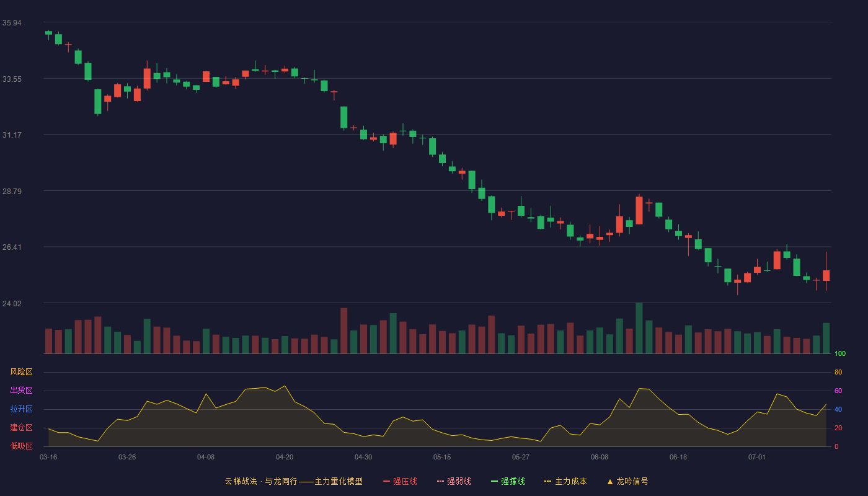
Task: Click the 35.94 price axis label
Action: point(12,23)
